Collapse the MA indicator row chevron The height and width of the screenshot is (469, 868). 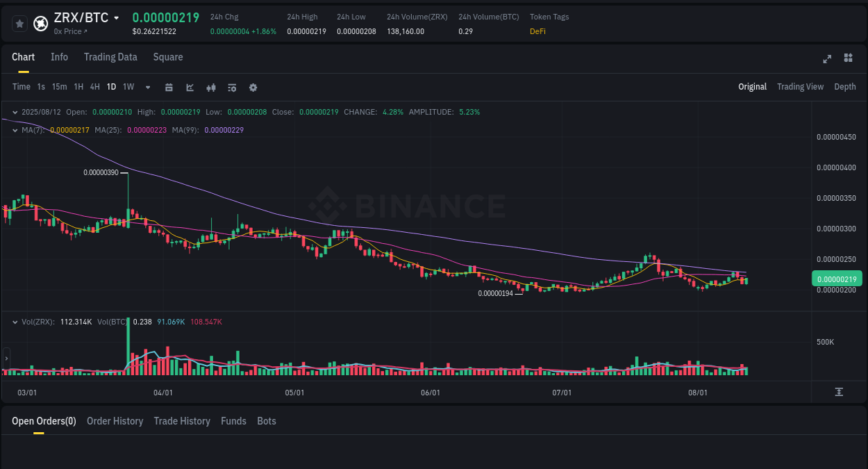(15, 130)
